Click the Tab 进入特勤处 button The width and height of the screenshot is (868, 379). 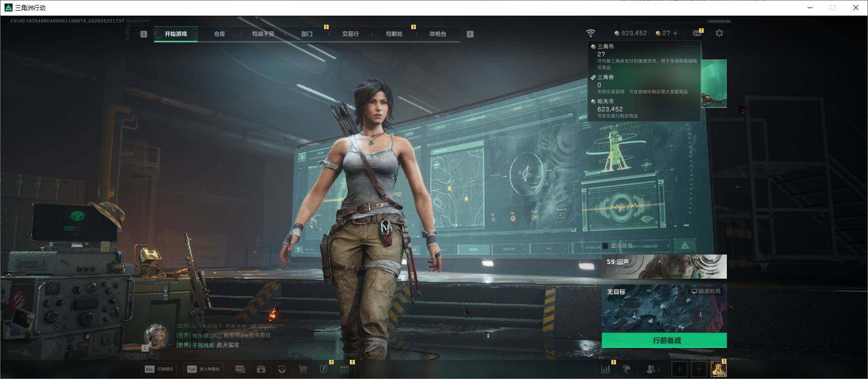(x=204, y=369)
